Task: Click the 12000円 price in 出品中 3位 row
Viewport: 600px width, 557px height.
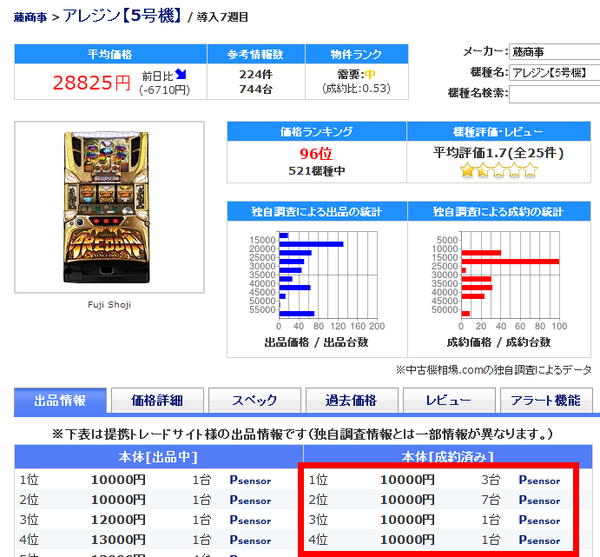Action: click(118, 520)
